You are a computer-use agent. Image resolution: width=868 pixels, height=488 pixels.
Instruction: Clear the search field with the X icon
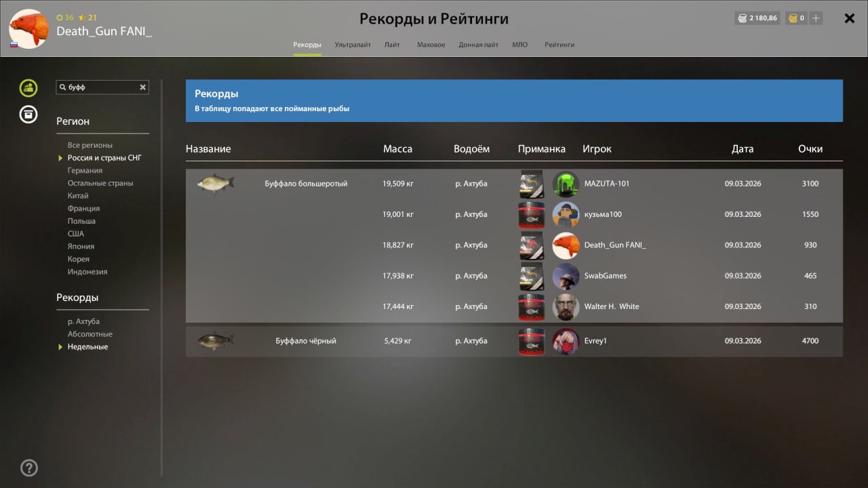(142, 87)
